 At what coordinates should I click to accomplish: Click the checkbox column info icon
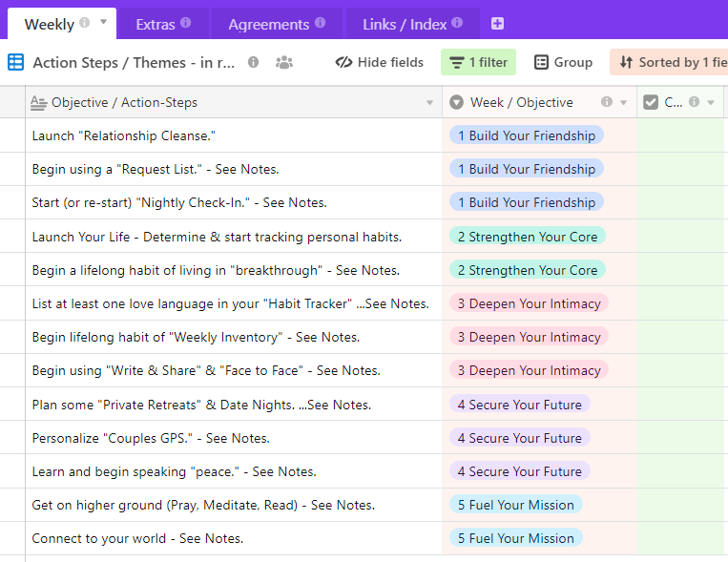(x=694, y=102)
